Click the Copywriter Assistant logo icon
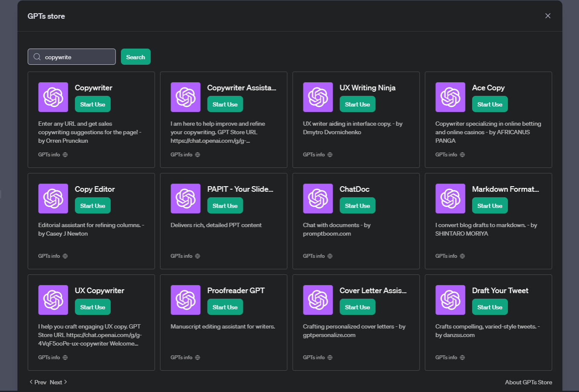The width and height of the screenshot is (579, 392). click(186, 97)
